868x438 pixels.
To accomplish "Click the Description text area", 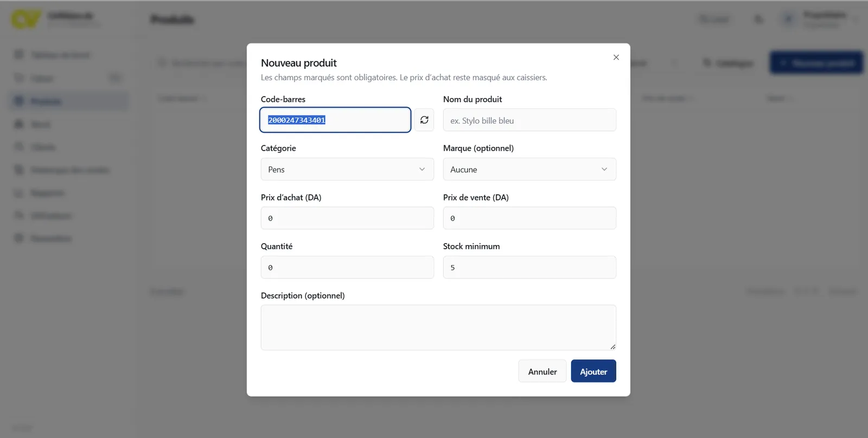I will click(x=438, y=327).
